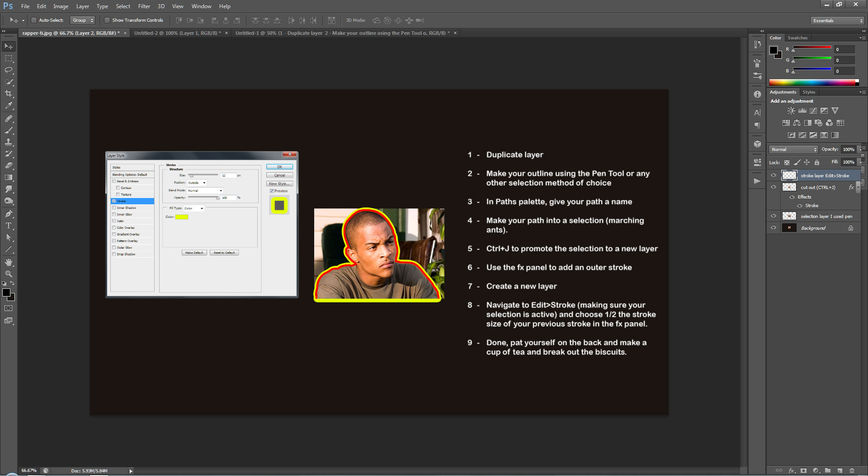Viewport: 868px width, 476px height.
Task: Open the Normal blend mode dropdown
Action: [794, 150]
